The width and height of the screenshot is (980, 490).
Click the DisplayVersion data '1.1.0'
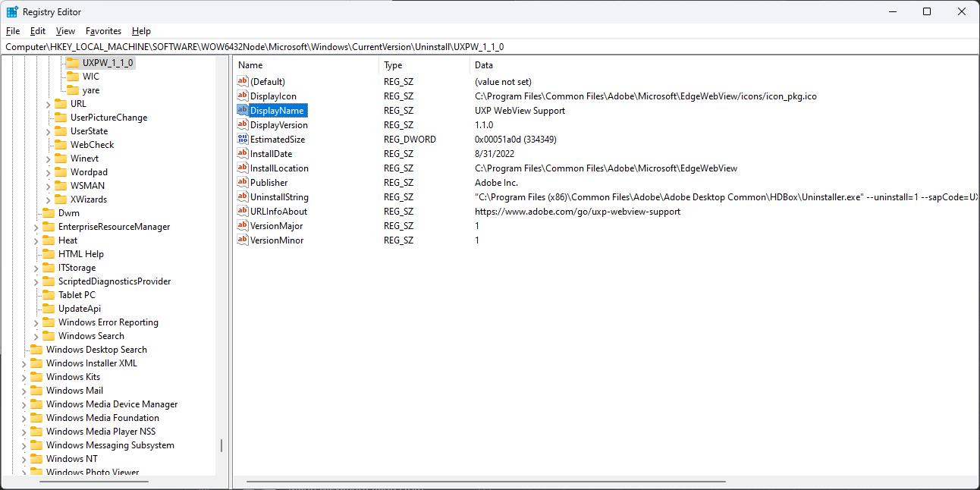point(484,124)
